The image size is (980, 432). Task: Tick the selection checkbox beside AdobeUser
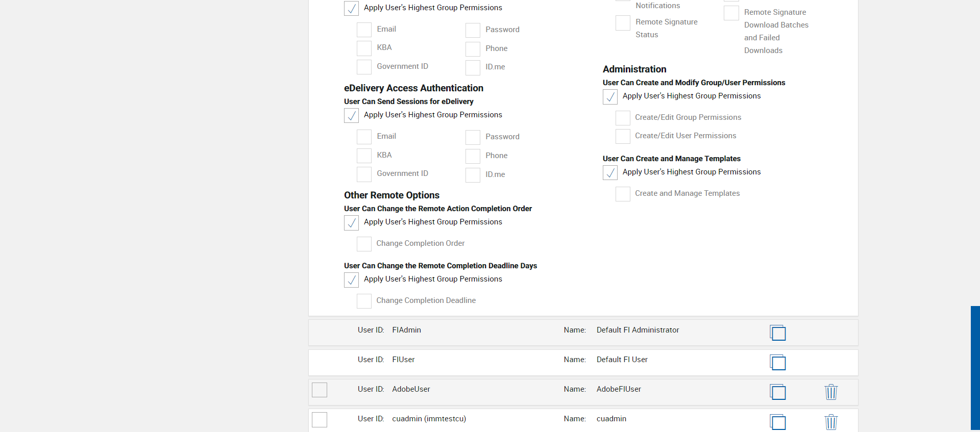point(320,390)
